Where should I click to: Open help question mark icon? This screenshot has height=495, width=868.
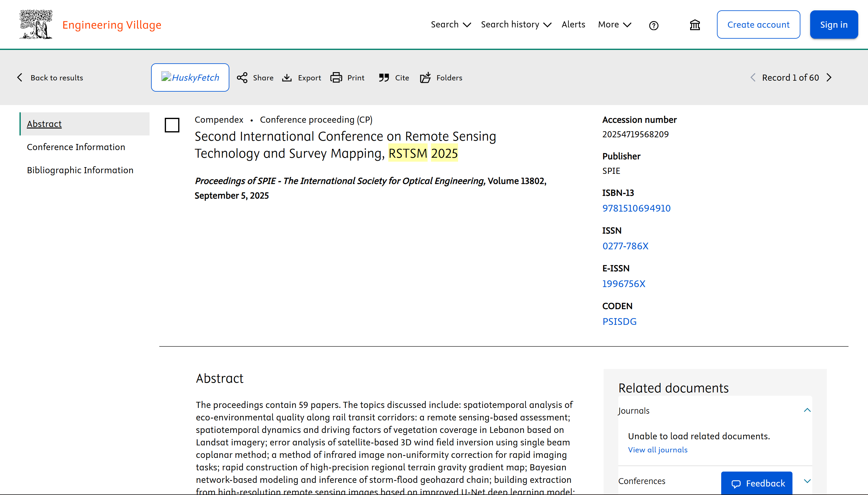[x=653, y=25]
